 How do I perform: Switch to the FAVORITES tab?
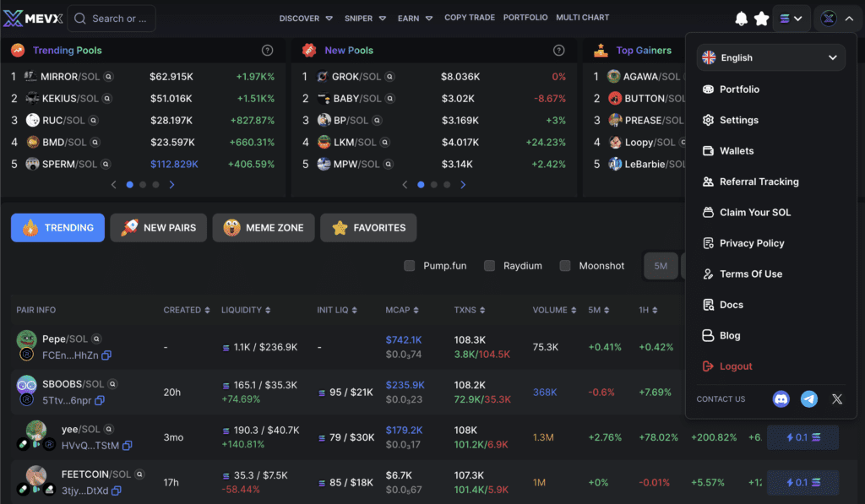[368, 228]
